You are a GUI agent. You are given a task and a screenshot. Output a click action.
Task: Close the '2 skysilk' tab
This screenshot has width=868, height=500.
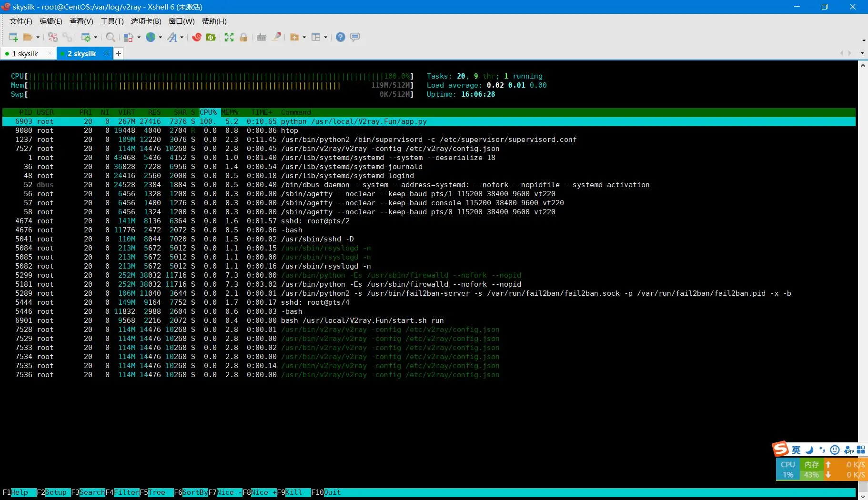tap(106, 53)
